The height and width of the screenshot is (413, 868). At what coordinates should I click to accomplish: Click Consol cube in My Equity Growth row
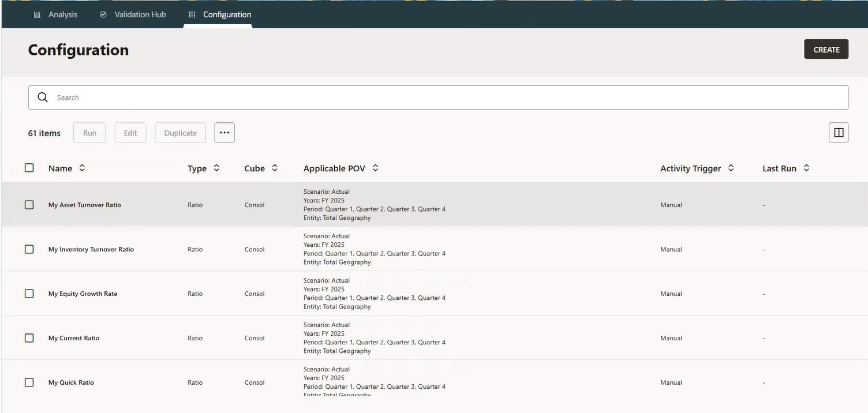tap(255, 294)
